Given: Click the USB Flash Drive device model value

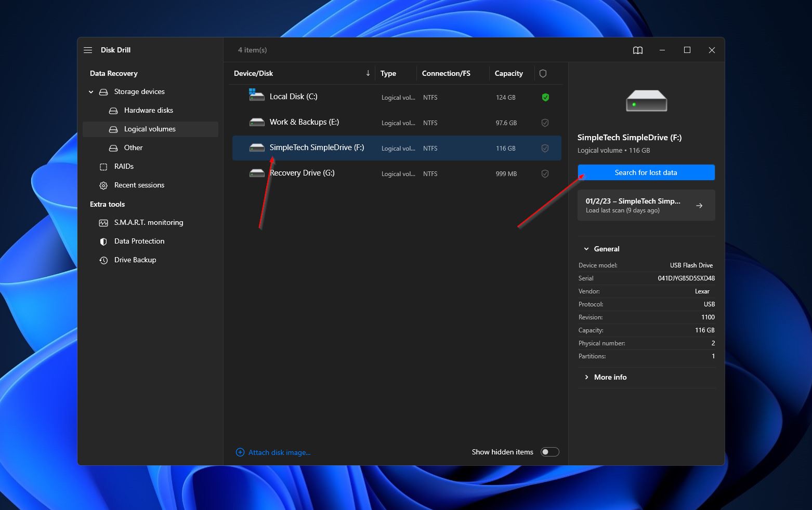Looking at the screenshot, I should pos(691,265).
